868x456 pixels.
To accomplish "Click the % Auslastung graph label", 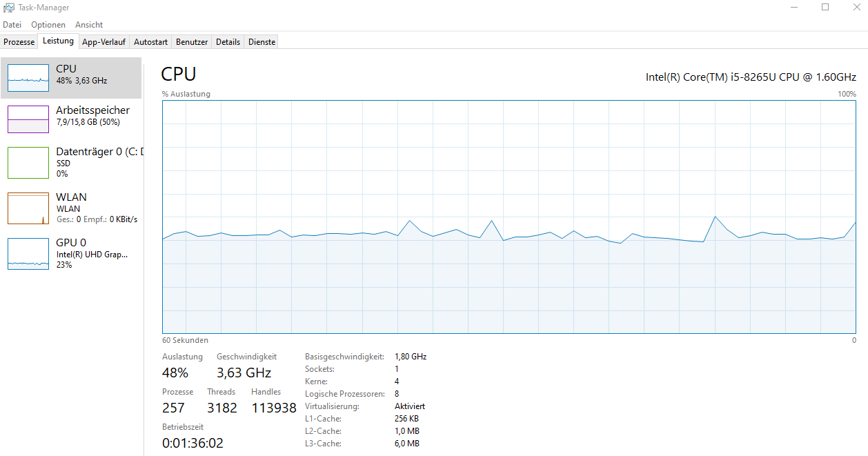I will click(x=186, y=94).
